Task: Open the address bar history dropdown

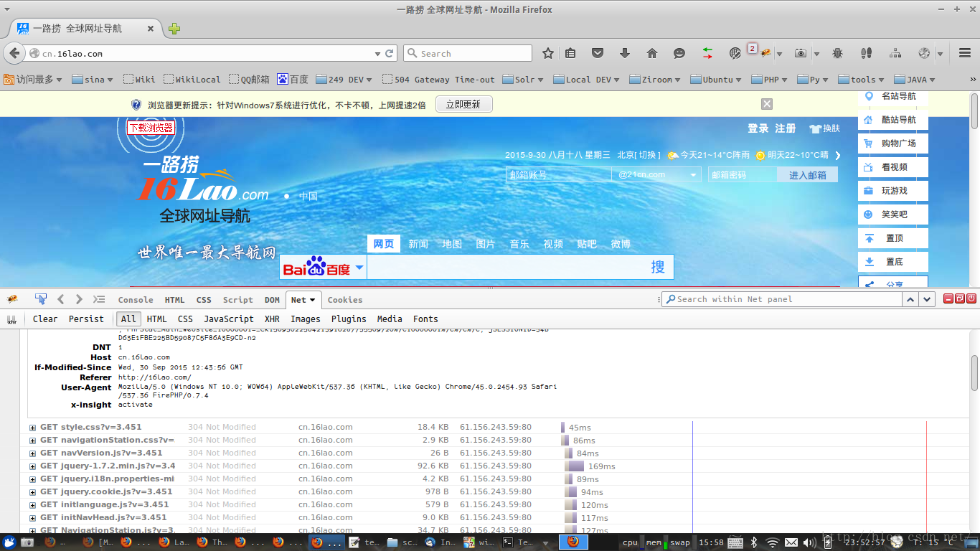Action: click(x=378, y=54)
